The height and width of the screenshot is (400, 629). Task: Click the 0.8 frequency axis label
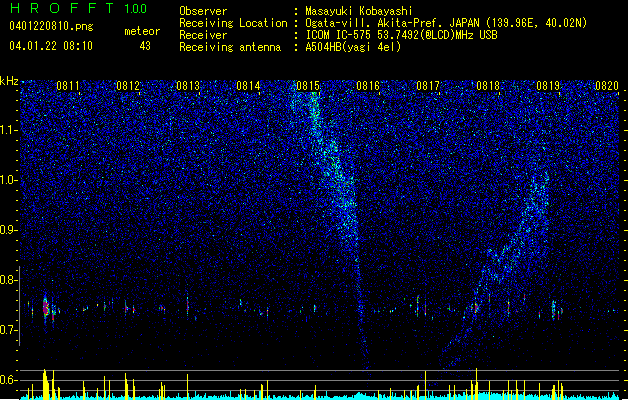[x=8, y=280]
